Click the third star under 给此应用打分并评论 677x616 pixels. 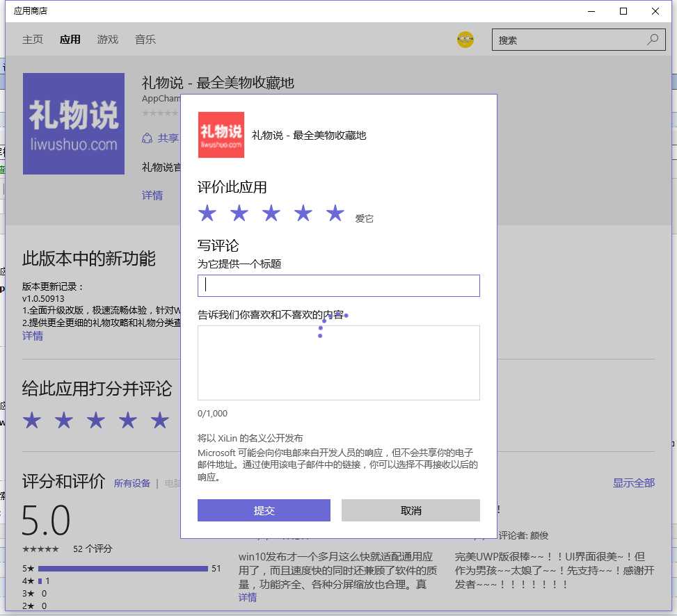click(96, 420)
